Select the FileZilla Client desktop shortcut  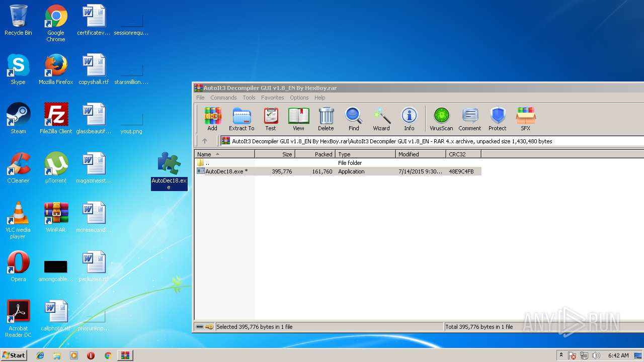click(x=56, y=119)
